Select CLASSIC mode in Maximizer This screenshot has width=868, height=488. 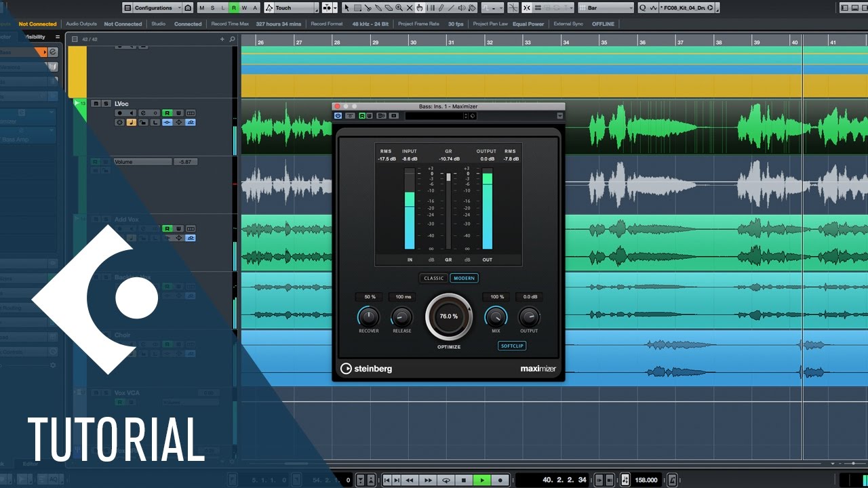click(433, 278)
